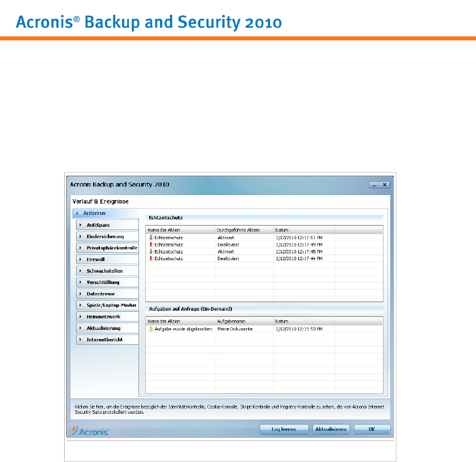
Task: Click the arrow beside Heimnetzwerk
Action: tap(81, 317)
